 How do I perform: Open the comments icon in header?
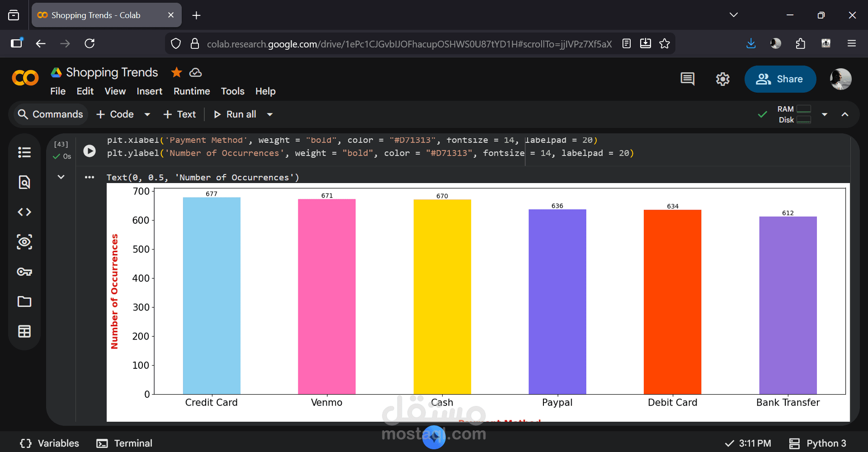(x=687, y=79)
